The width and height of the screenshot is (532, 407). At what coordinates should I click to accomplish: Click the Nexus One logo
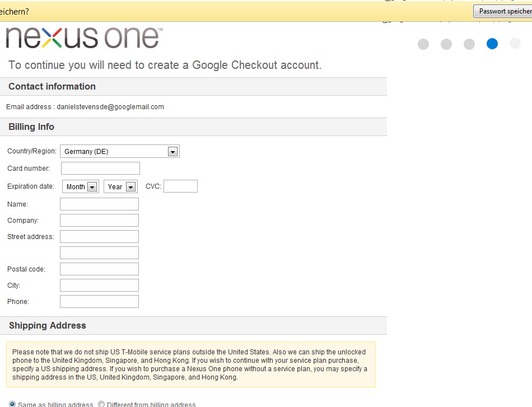(x=84, y=38)
